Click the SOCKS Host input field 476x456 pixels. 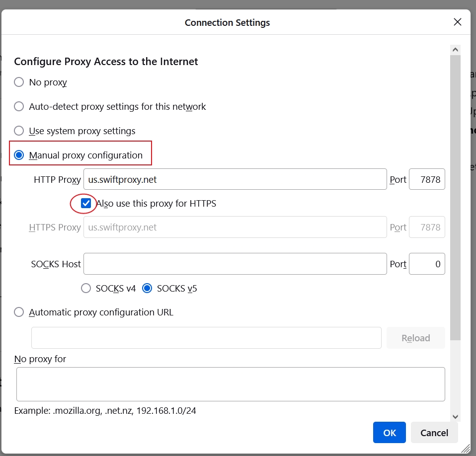[235, 264]
